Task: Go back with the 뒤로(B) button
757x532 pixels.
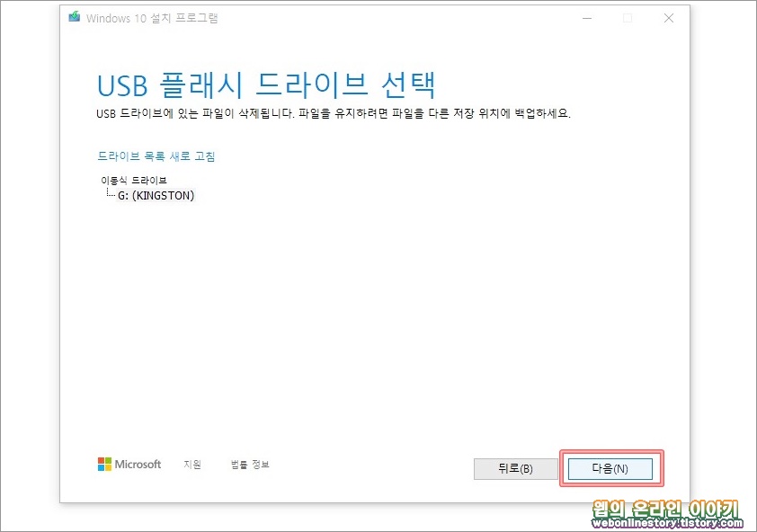Action: (516, 469)
